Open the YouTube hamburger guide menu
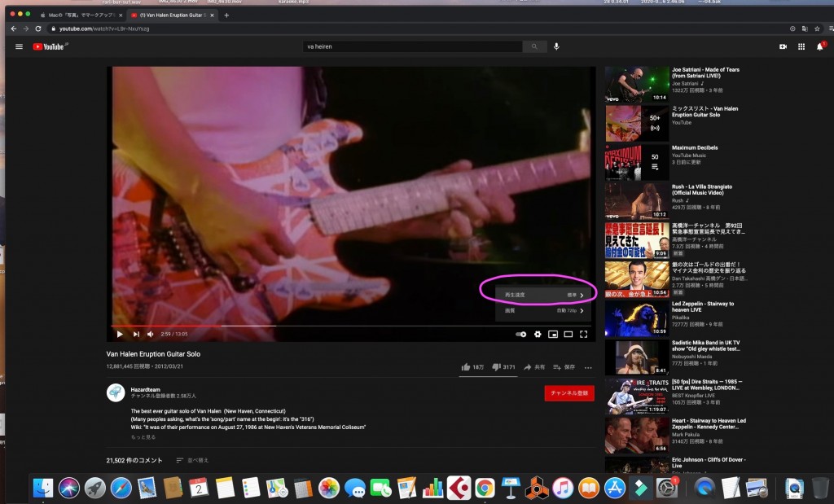The image size is (834, 504). click(19, 46)
